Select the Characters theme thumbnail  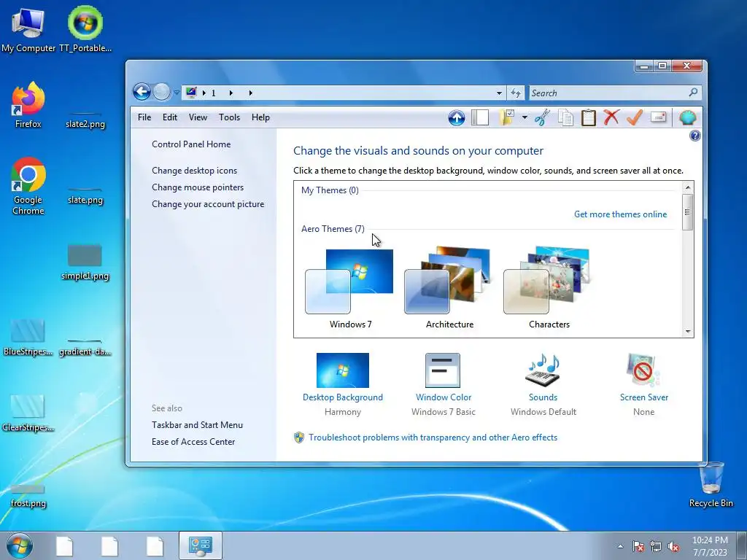pyautogui.click(x=548, y=287)
